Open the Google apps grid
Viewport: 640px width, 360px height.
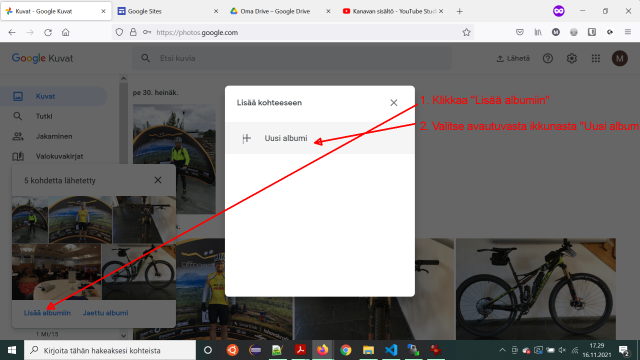(596, 58)
